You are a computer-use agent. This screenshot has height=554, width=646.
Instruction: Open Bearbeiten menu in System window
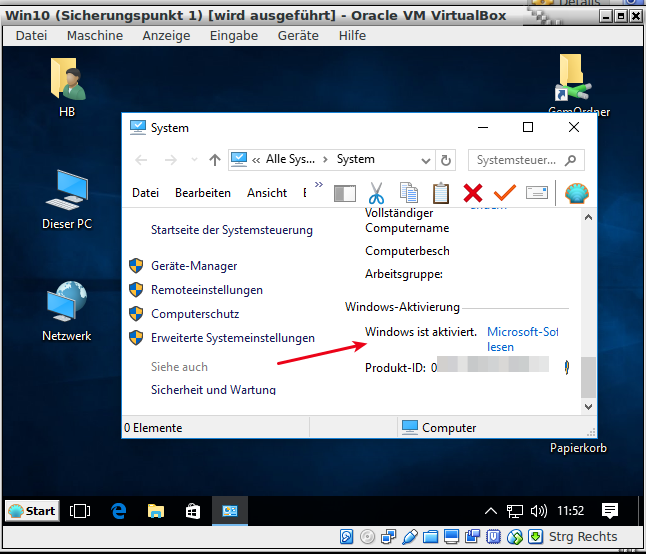203,193
